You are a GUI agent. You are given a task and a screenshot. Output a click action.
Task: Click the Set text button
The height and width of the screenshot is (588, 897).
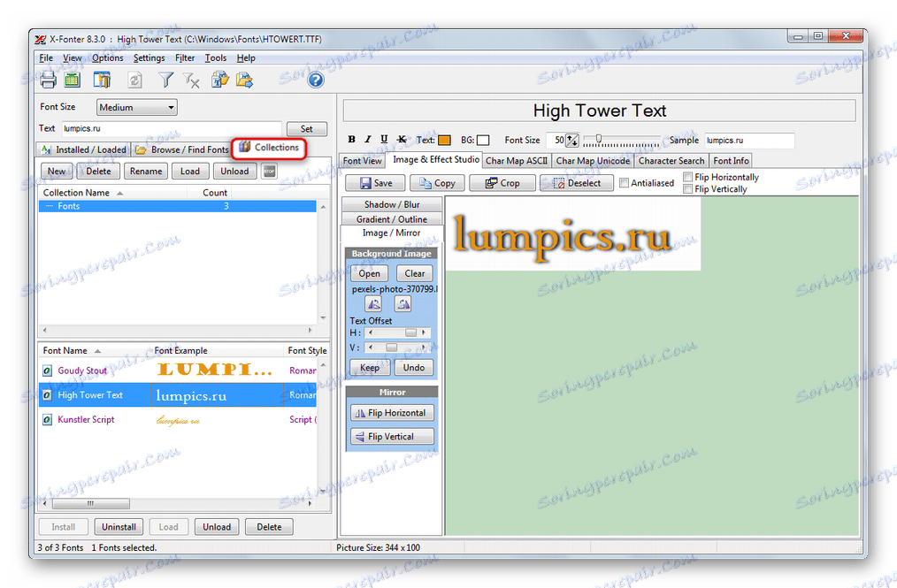click(x=307, y=129)
